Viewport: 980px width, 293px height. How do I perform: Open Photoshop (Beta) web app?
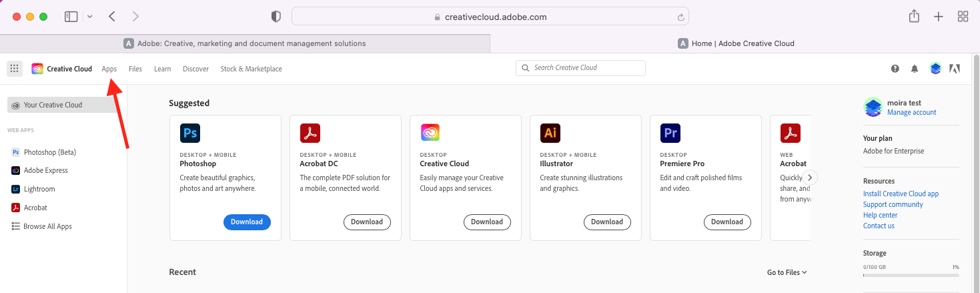49,152
